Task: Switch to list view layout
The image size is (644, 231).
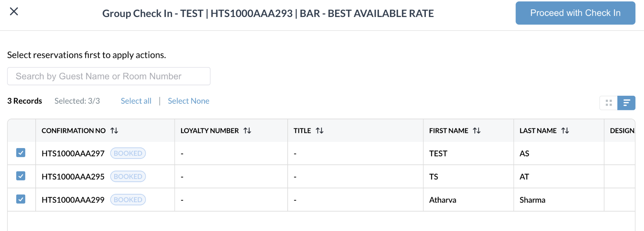Action: click(626, 103)
